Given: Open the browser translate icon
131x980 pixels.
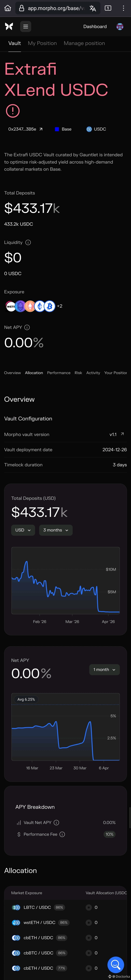Looking at the screenshot, I should point(93,8).
